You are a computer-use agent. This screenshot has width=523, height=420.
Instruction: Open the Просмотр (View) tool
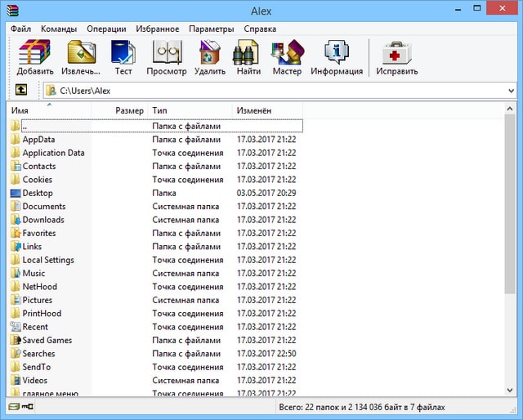(166, 54)
